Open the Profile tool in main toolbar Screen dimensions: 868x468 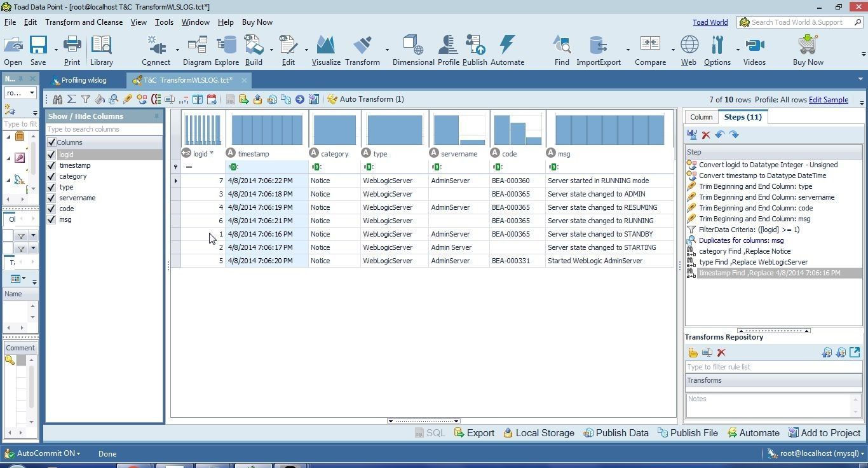click(x=448, y=51)
